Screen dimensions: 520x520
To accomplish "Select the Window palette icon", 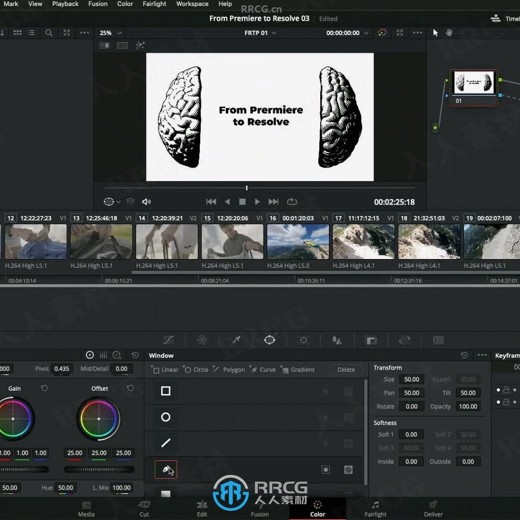I will click(269, 340).
